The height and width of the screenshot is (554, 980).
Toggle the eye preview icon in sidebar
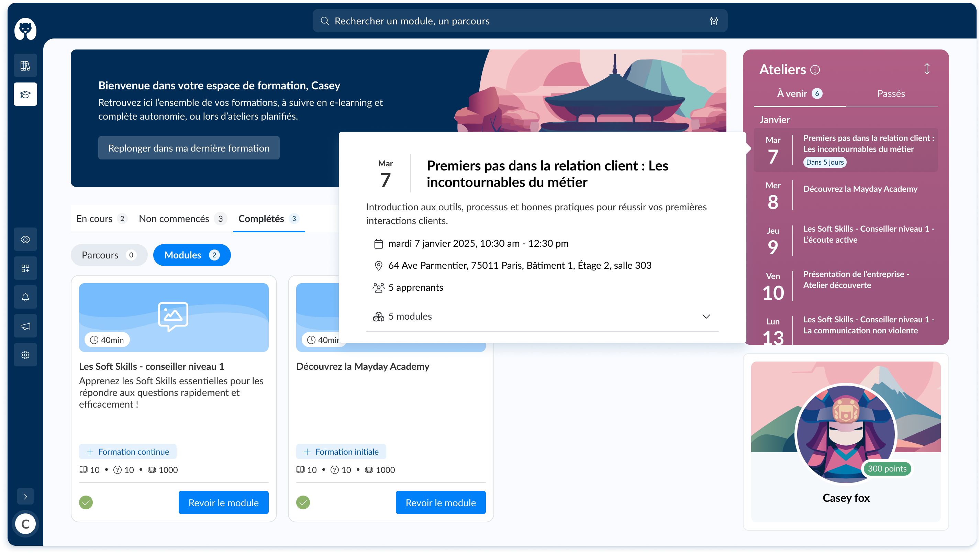click(25, 239)
